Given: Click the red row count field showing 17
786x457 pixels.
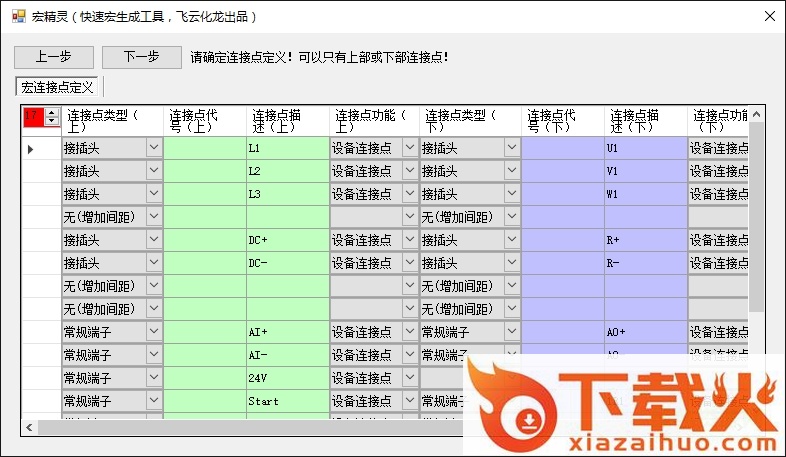Looking at the screenshot, I should coord(34,117).
